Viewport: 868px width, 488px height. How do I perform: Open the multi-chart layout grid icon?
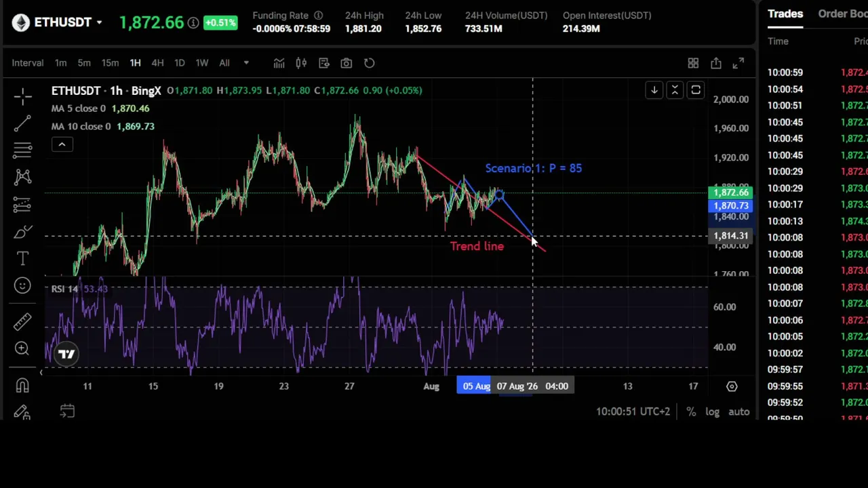pyautogui.click(x=693, y=63)
